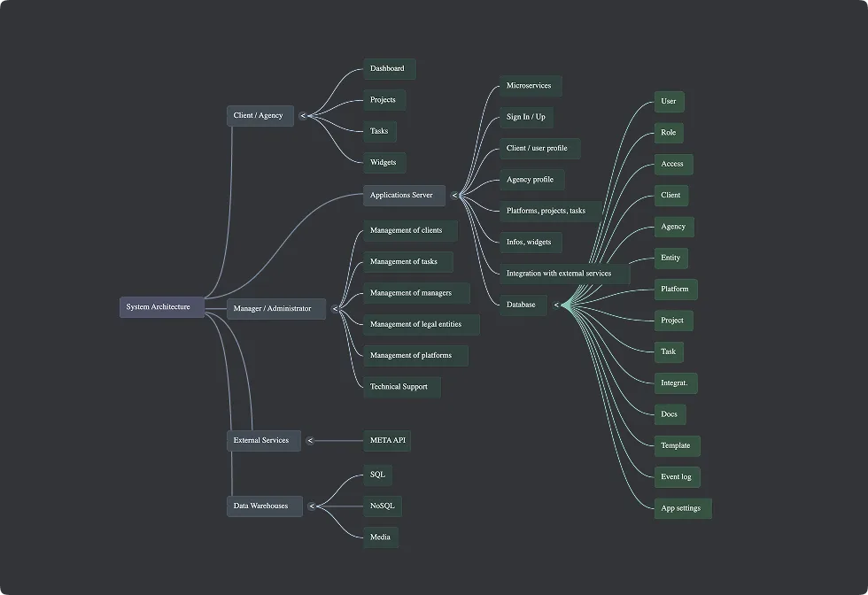
Task: Pick the Integration with external services node
Action: tap(563, 274)
